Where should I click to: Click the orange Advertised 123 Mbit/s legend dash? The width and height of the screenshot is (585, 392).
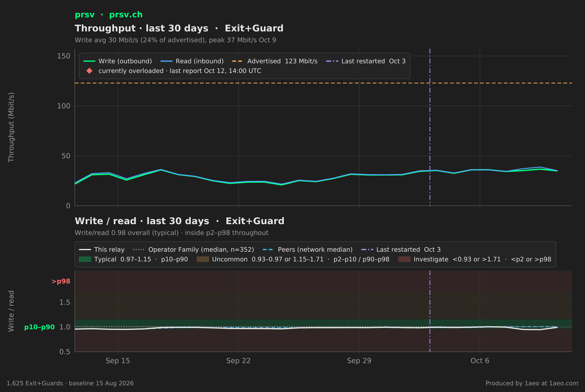click(x=237, y=61)
